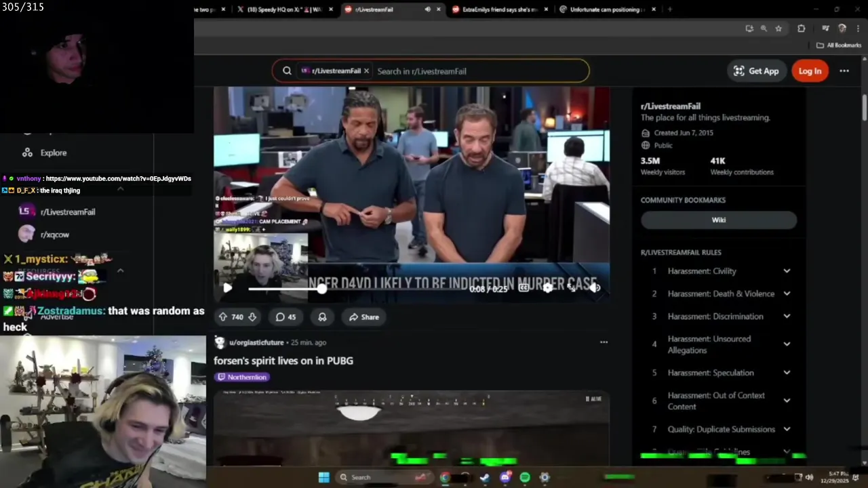This screenshot has height=488, width=868.
Task: Select the r/LivestreamFail browser tab
Action: coord(383,9)
